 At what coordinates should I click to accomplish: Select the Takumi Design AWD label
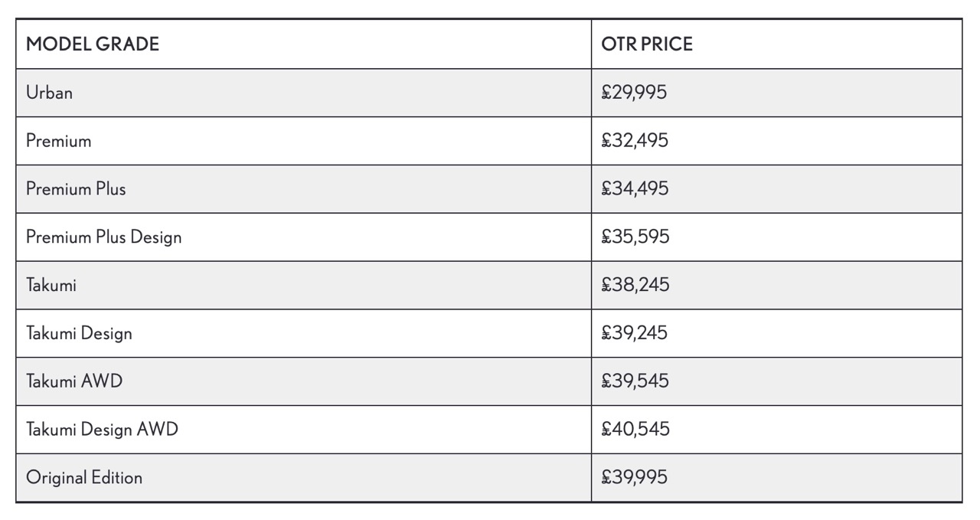102,429
